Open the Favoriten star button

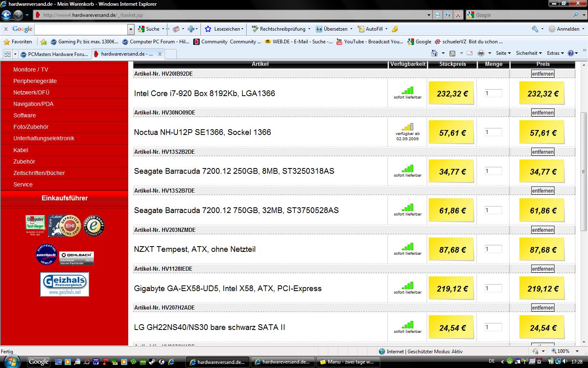point(18,42)
